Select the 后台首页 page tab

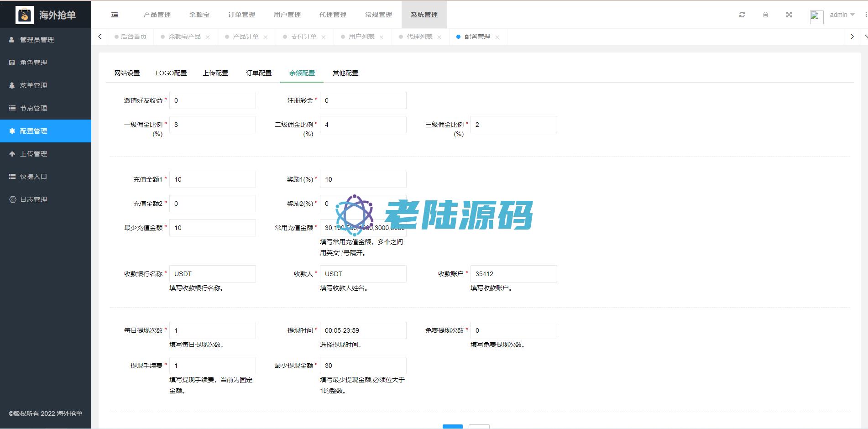click(133, 37)
